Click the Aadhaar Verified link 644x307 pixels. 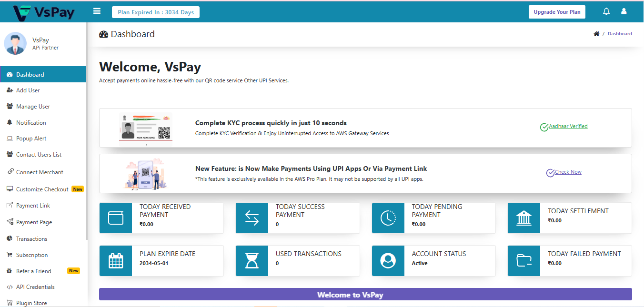[568, 127]
